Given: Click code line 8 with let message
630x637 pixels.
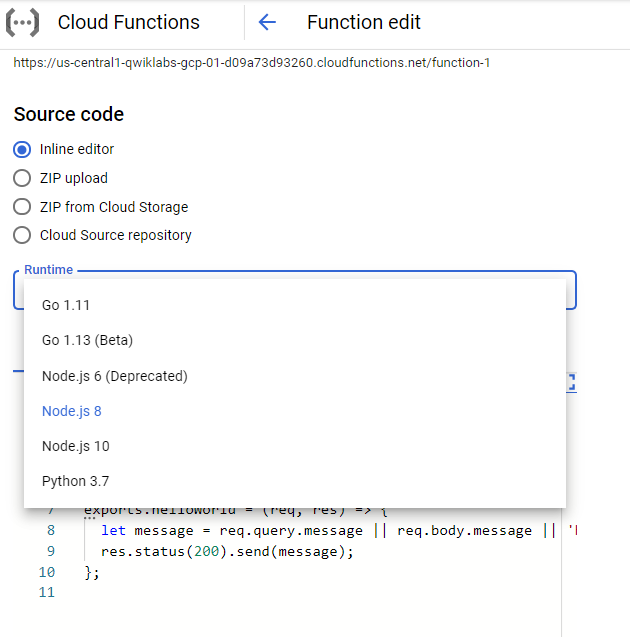Looking at the screenshot, I should pyautogui.click(x=339, y=531).
